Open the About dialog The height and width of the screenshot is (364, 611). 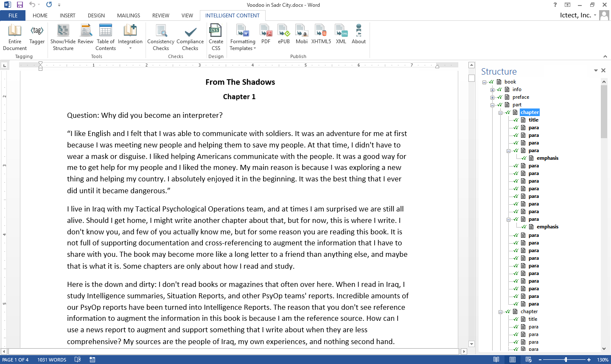359,35
